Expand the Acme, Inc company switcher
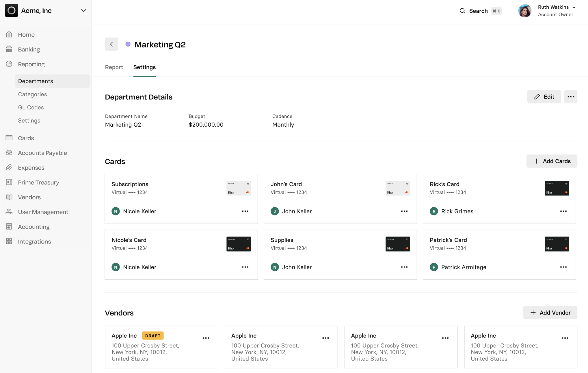Viewport: 588px width, 373px height. tap(83, 11)
